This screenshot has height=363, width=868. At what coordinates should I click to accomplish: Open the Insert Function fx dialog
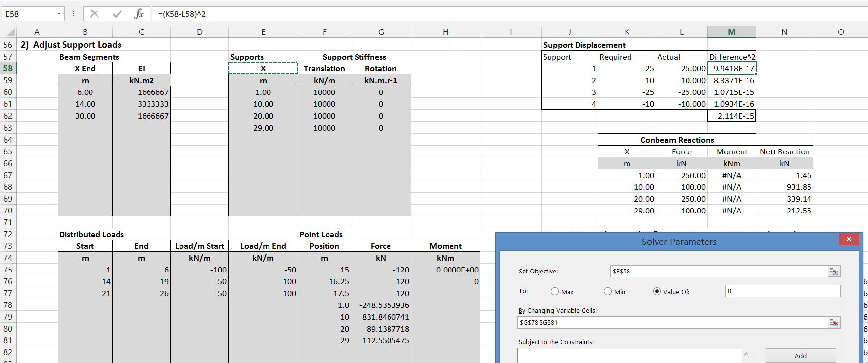coord(139,14)
